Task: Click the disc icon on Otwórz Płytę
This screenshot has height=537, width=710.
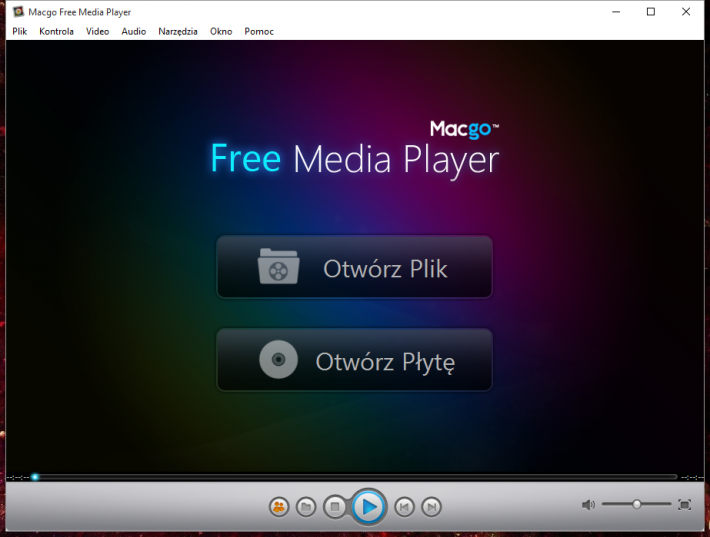Action: pyautogui.click(x=278, y=360)
